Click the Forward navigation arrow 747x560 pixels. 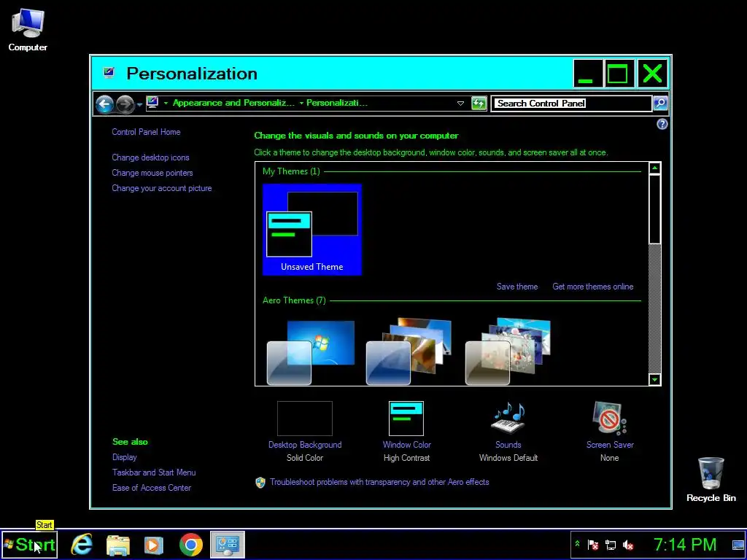point(125,104)
